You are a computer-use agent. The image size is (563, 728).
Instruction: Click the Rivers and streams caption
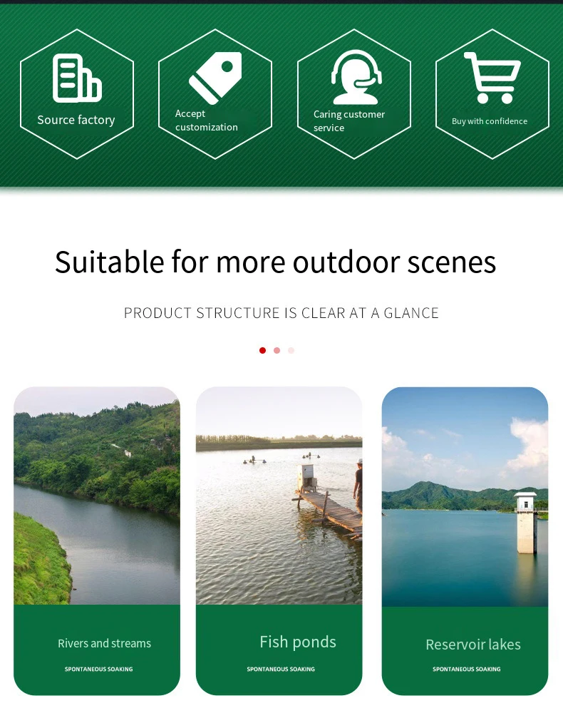(x=104, y=643)
